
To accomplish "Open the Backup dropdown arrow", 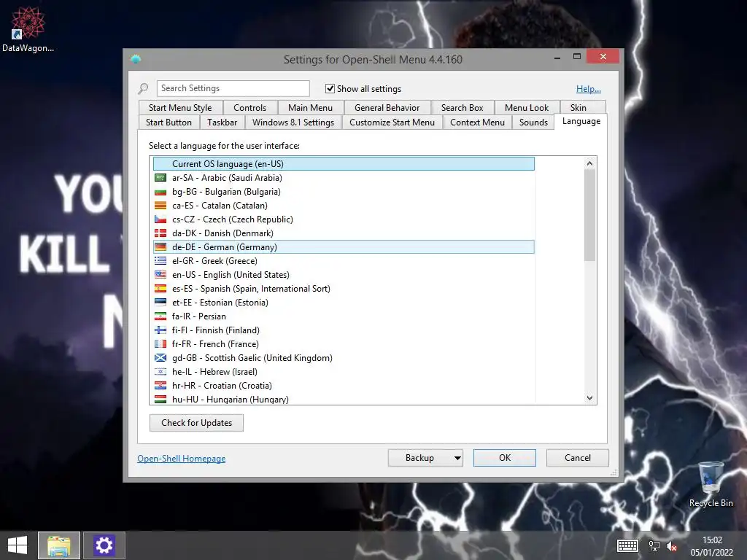I will [x=457, y=458].
